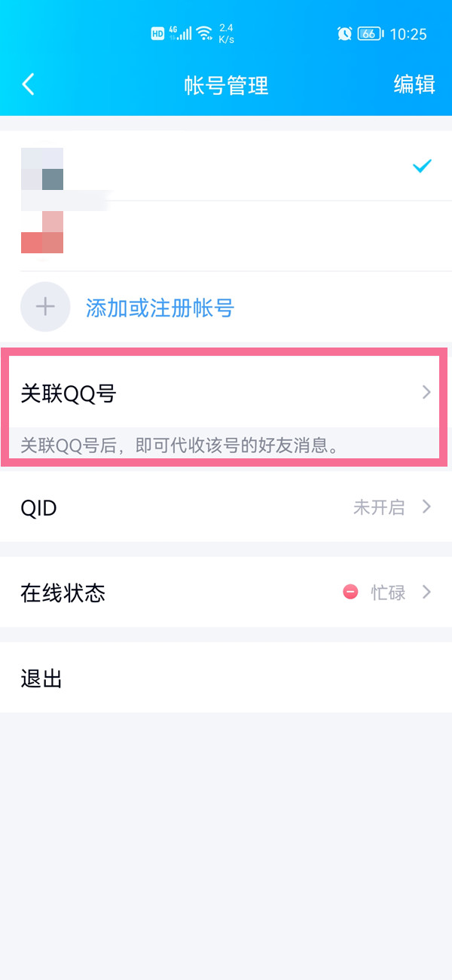Tap the red busy status icon
The image size is (452, 980).
pos(350,593)
